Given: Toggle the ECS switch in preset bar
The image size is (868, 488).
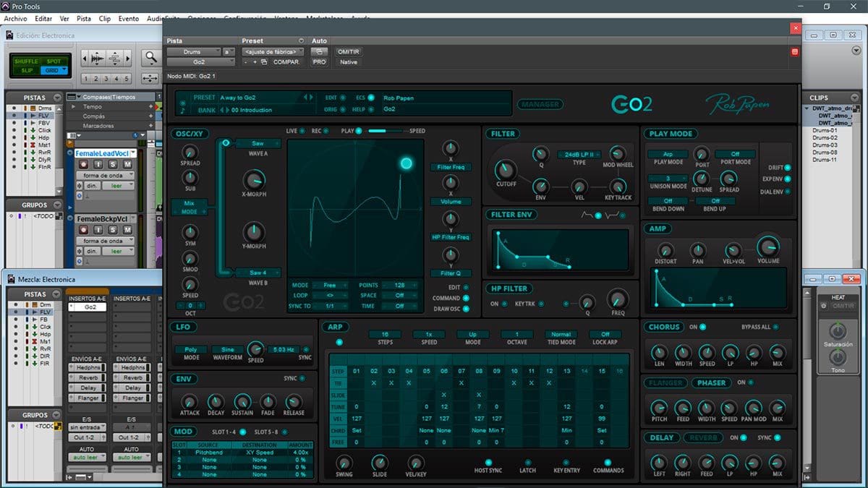Looking at the screenshot, I should click(x=371, y=97).
